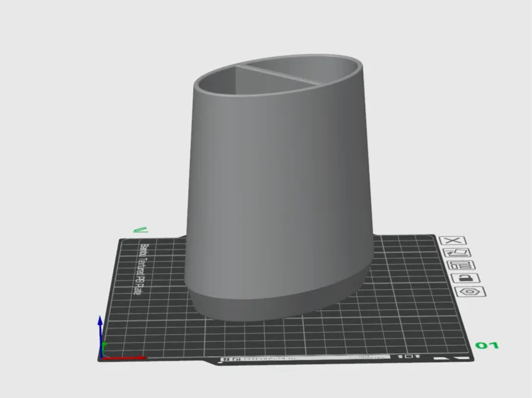The width and height of the screenshot is (532, 398).
Task: Toggle the plate lock icon
Action: 465,278
